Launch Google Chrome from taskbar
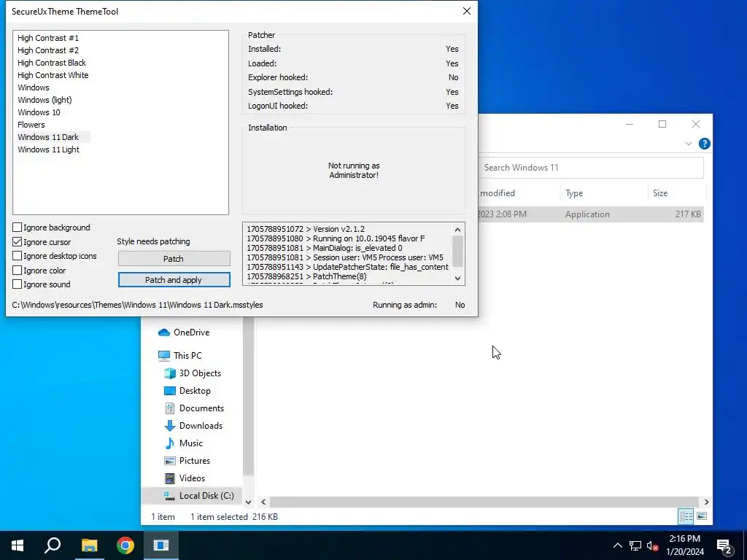 (125, 545)
